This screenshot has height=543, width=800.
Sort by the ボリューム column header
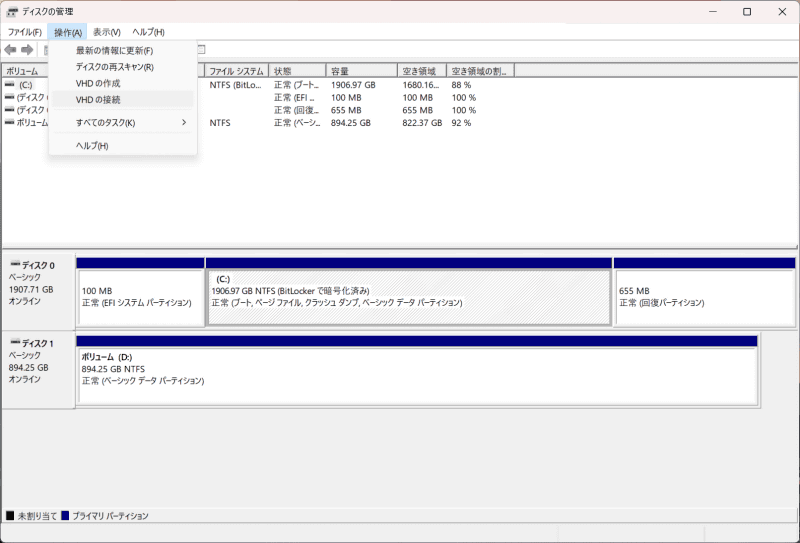(26, 71)
